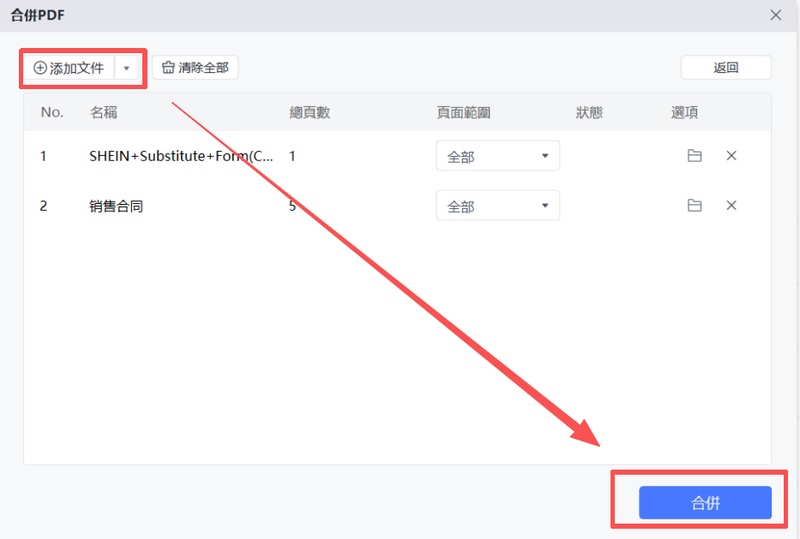Open folder icon for the 销售合同 row
This screenshot has height=539, width=800.
tap(694, 206)
